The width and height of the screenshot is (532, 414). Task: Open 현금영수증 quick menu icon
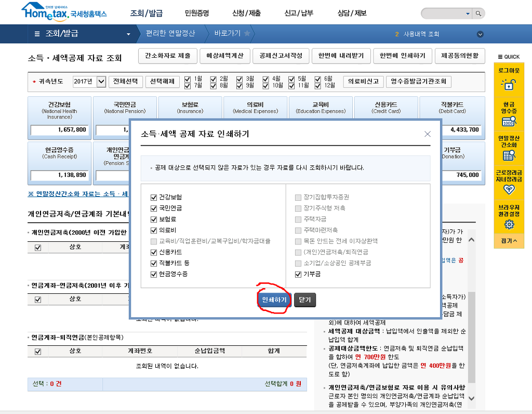point(509,121)
